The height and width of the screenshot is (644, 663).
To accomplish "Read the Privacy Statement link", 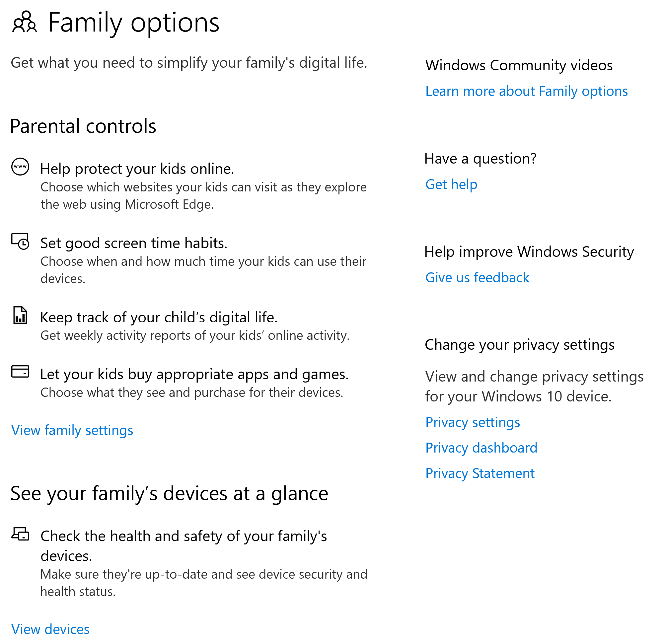I will (x=480, y=473).
